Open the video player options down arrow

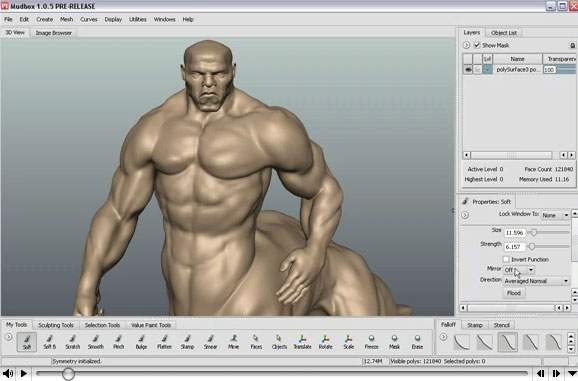click(572, 374)
